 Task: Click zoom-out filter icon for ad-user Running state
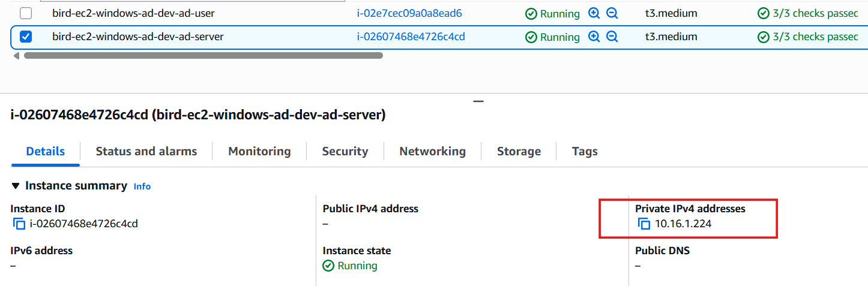click(612, 13)
